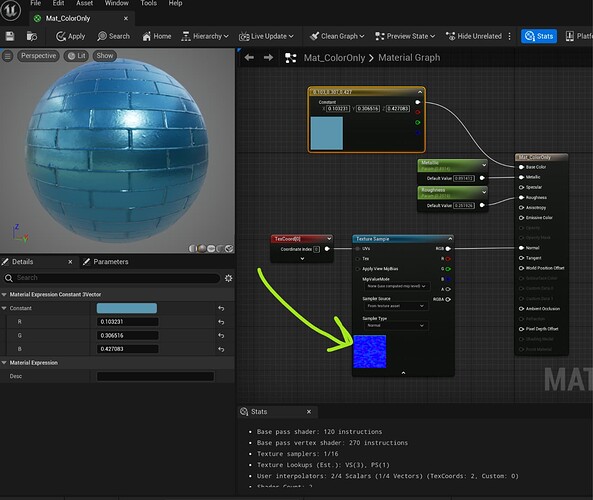
Task: Expand the Roughness parameter node chevron
Action: (x=484, y=193)
